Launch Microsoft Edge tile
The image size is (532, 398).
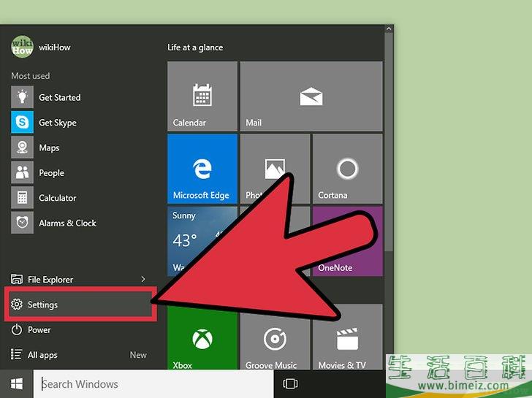(202, 169)
